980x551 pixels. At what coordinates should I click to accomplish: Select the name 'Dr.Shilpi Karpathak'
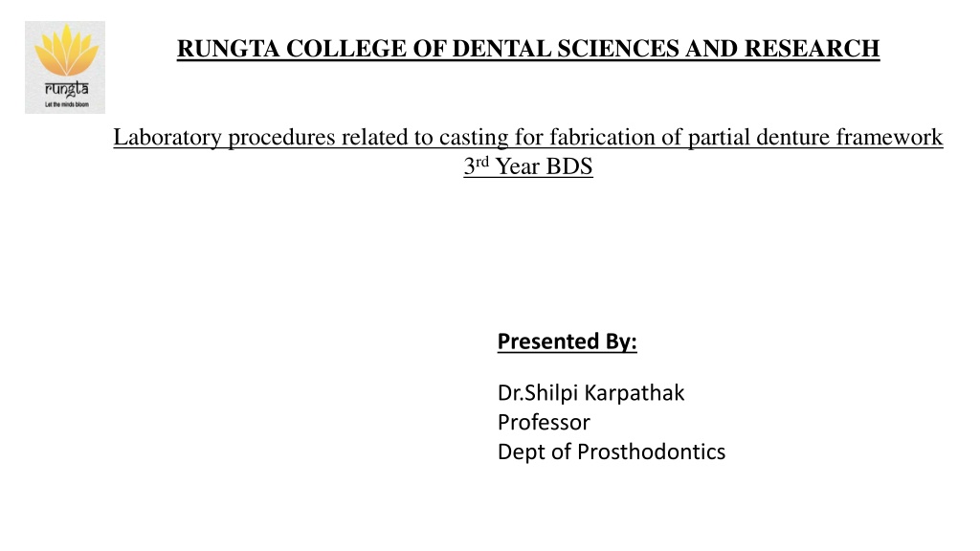tap(590, 393)
